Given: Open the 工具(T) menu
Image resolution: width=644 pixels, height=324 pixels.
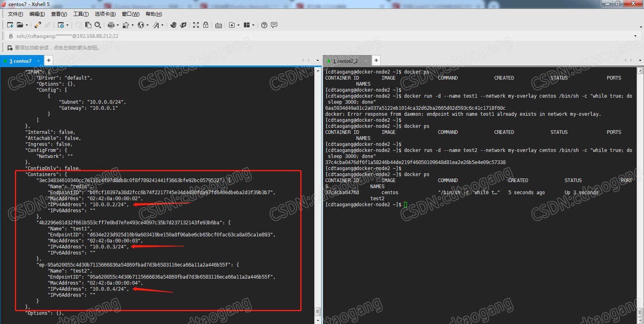Looking at the screenshot, I should pos(81,14).
